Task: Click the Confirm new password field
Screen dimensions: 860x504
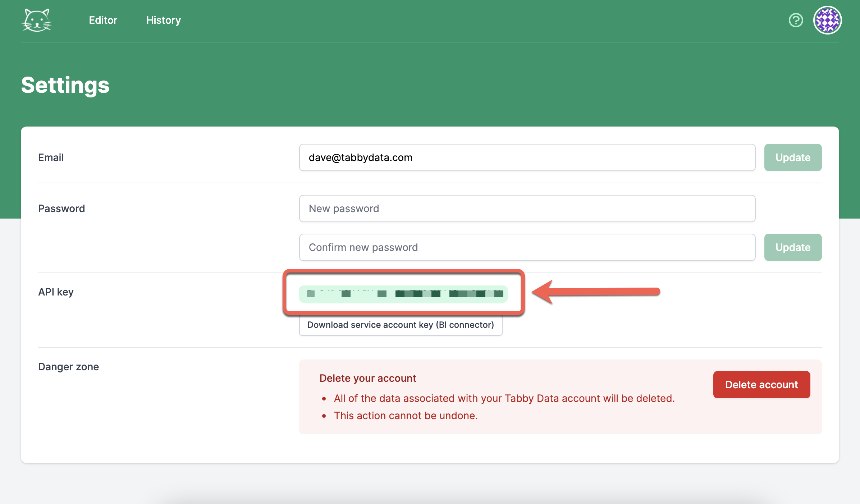Action: pos(527,247)
